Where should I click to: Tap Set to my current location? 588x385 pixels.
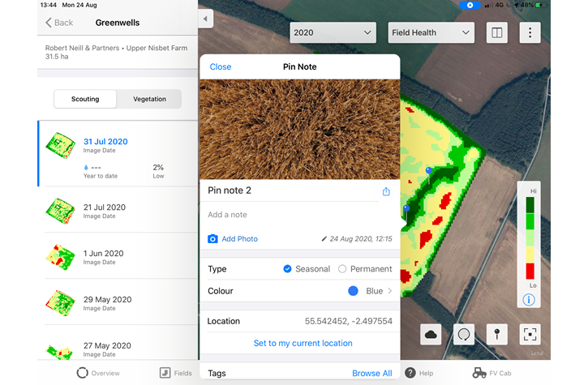click(x=303, y=343)
